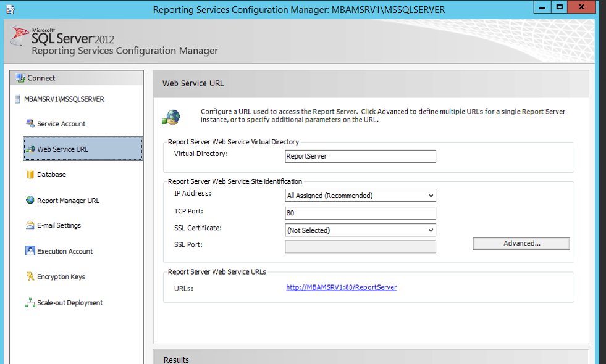
Task: Click the 'SSL Port:' label
Action: coord(188,244)
